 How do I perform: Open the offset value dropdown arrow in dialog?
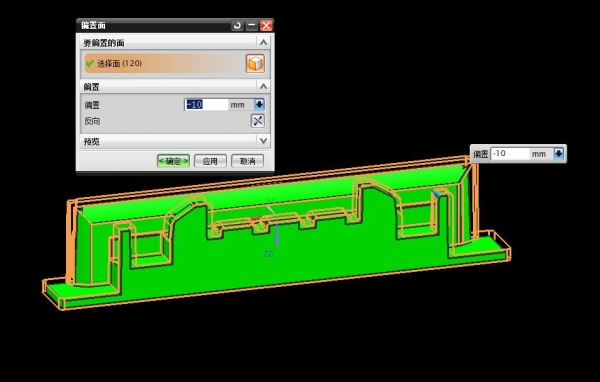(259, 104)
